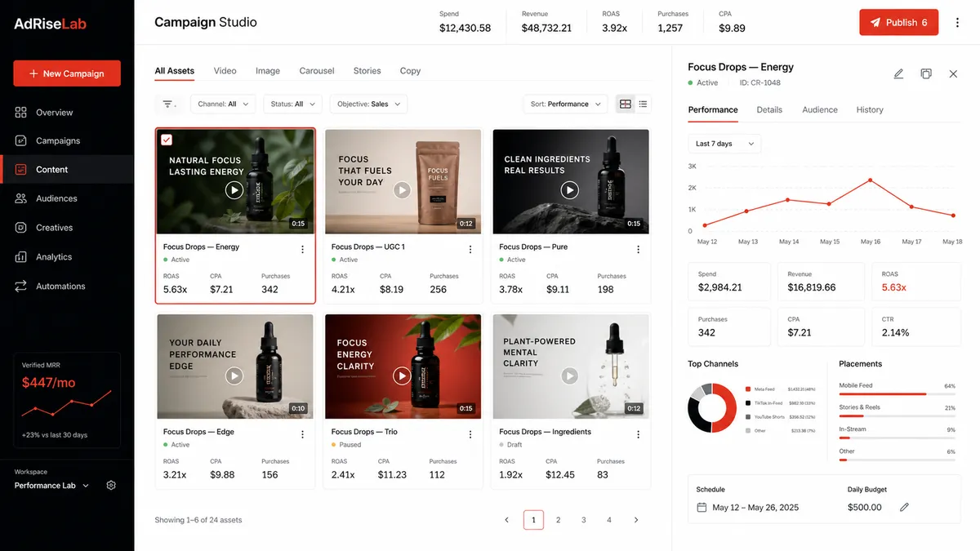
Task: Open the schedule calendar icon
Action: click(702, 507)
